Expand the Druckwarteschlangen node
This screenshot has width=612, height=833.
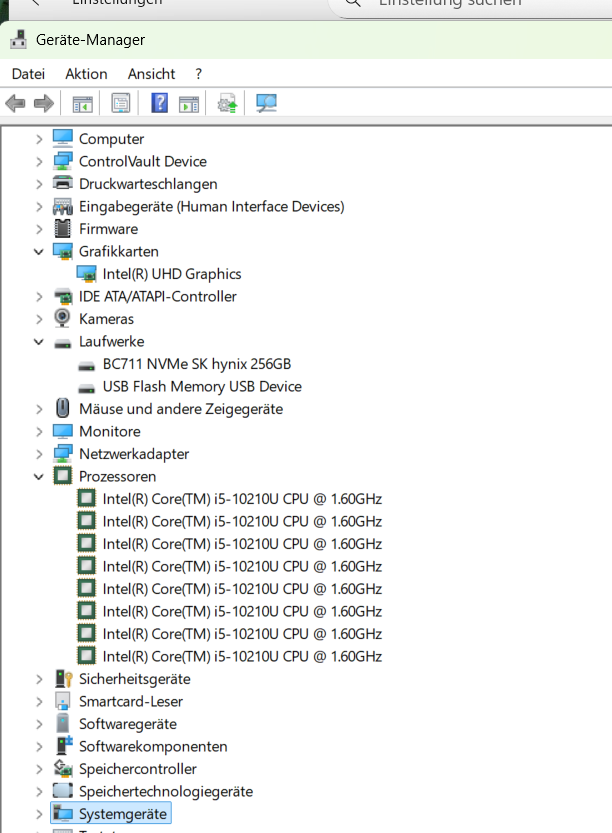39,184
